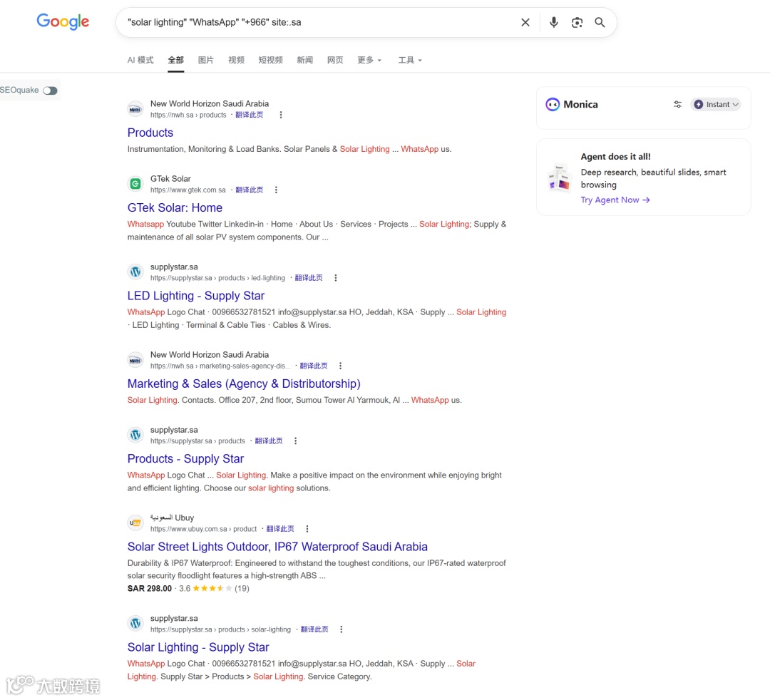
Task: Open three-dot menu for GTek Solar result
Action: (x=276, y=190)
